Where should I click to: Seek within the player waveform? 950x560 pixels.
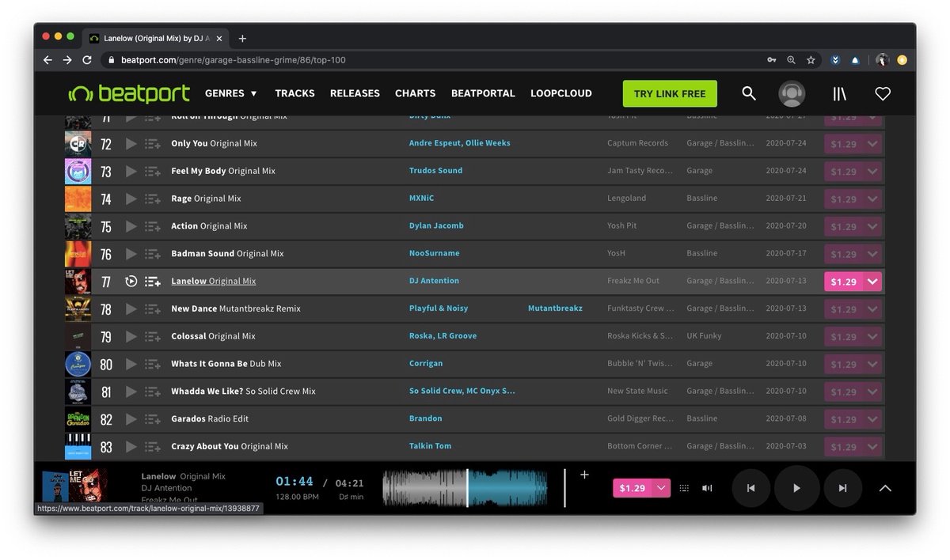[465, 488]
